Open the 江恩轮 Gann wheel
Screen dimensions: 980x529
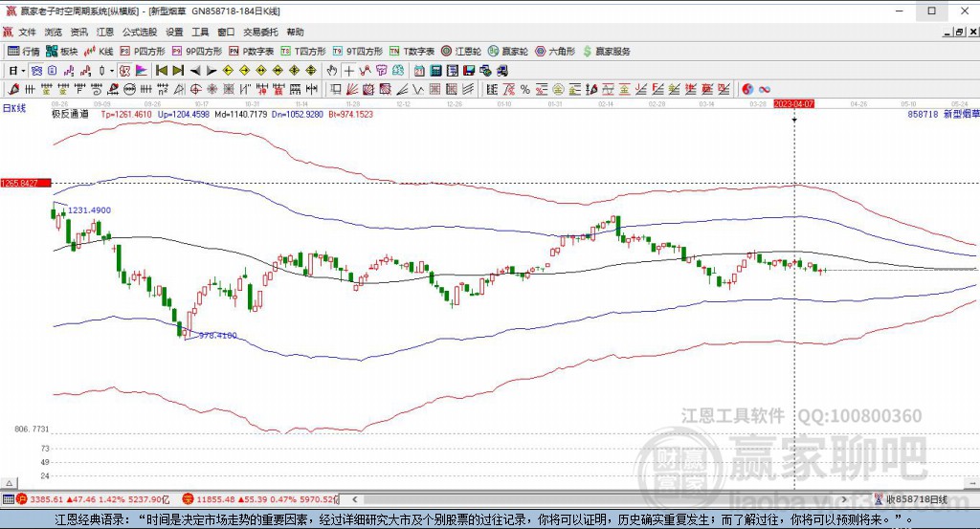[x=461, y=52]
